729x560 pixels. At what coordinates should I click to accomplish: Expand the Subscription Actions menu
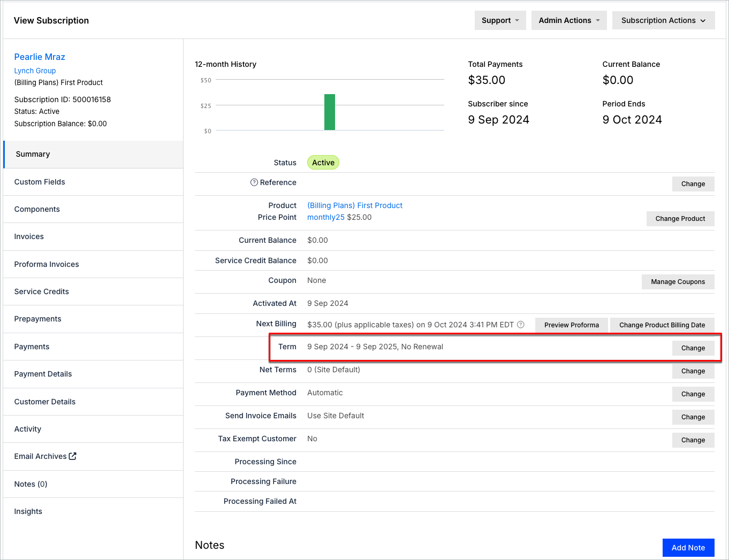click(663, 20)
